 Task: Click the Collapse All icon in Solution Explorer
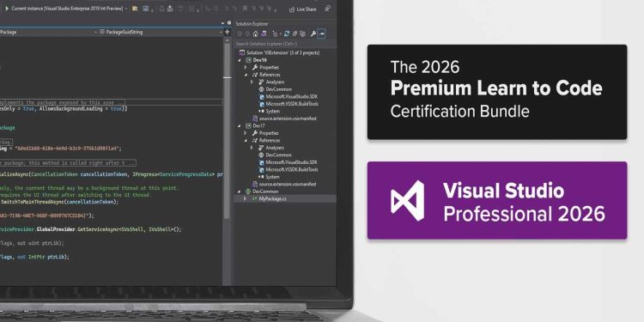pyautogui.click(x=295, y=34)
